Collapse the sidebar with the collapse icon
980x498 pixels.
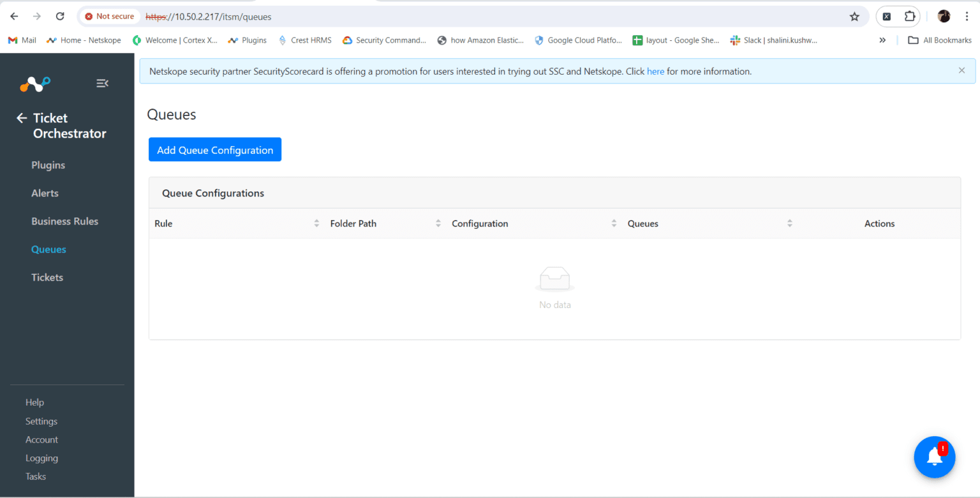(102, 83)
